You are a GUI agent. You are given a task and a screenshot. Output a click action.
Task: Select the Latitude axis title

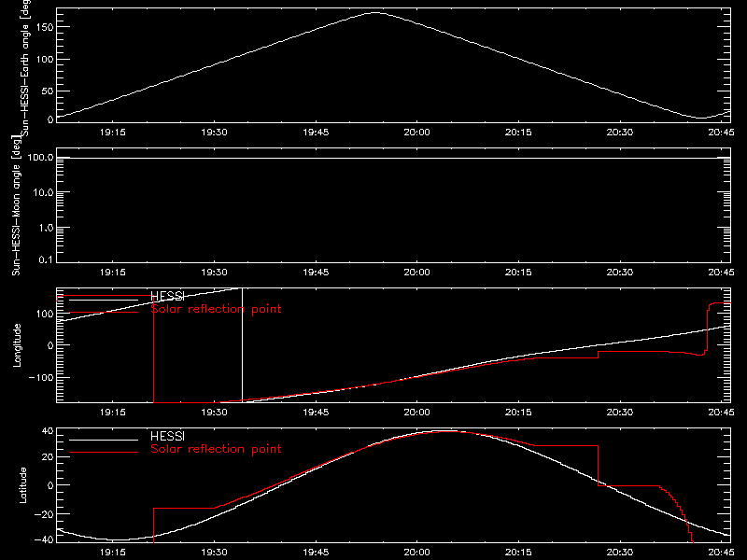pyautogui.click(x=22, y=485)
